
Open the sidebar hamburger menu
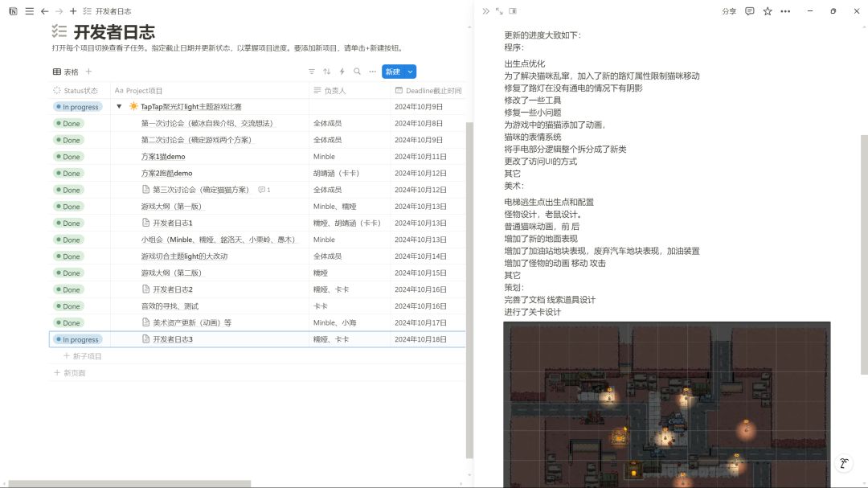pyautogui.click(x=30, y=11)
